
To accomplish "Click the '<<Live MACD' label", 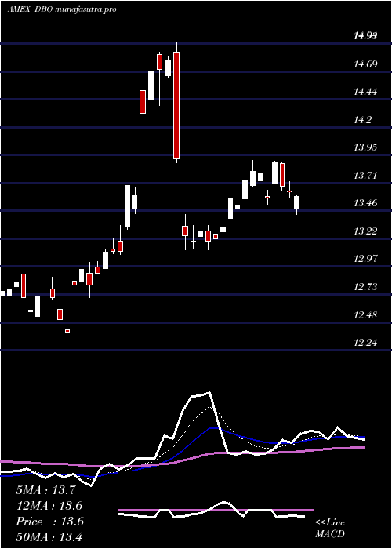I will 330,529.
